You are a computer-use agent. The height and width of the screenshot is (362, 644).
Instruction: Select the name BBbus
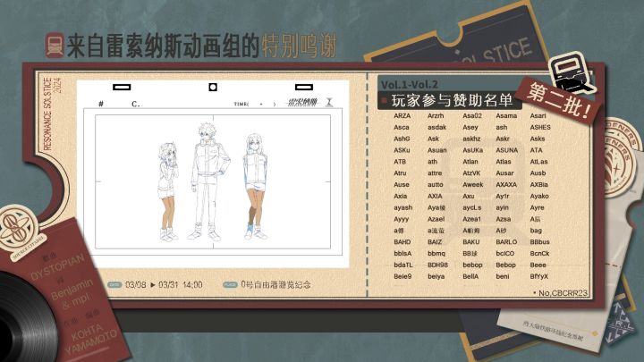[539, 242]
